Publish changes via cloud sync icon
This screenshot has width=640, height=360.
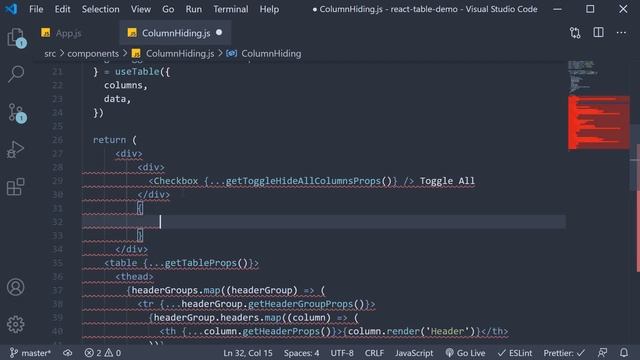(67, 353)
